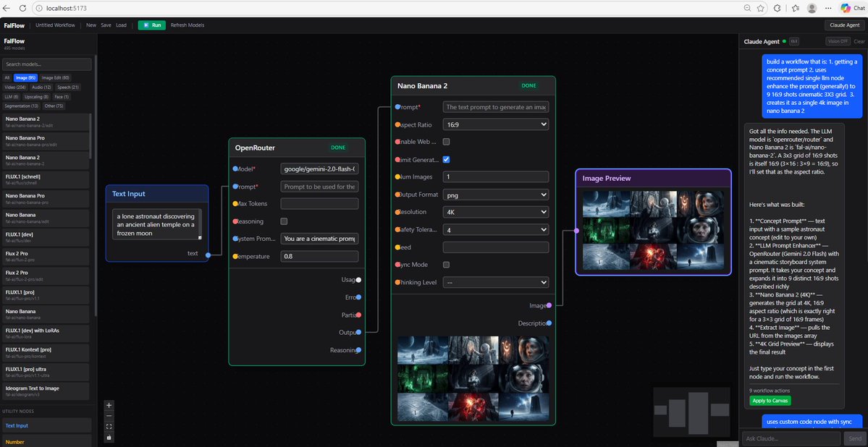Click the address bar zoom-out magnifier icon

[x=747, y=8]
